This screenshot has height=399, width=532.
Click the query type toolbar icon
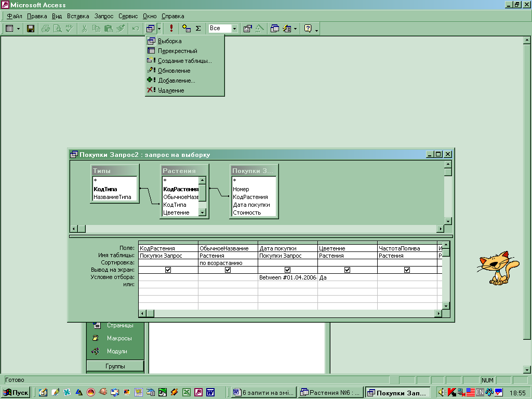pyautogui.click(x=150, y=29)
